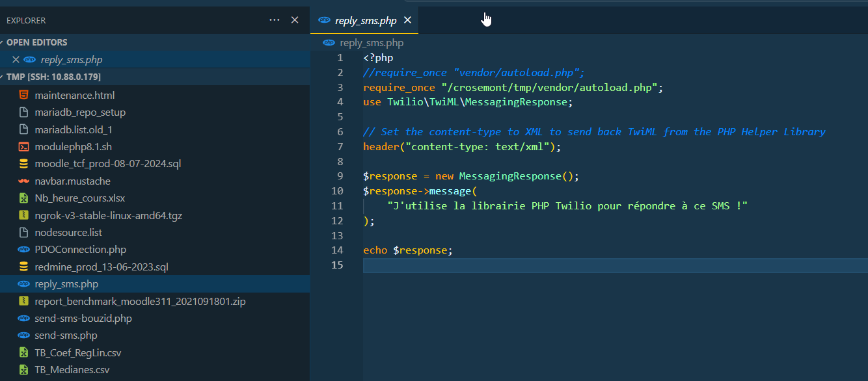The height and width of the screenshot is (381, 868).
Task: Click reply_sms.php in the breadcrumb bar
Action: coord(371,43)
